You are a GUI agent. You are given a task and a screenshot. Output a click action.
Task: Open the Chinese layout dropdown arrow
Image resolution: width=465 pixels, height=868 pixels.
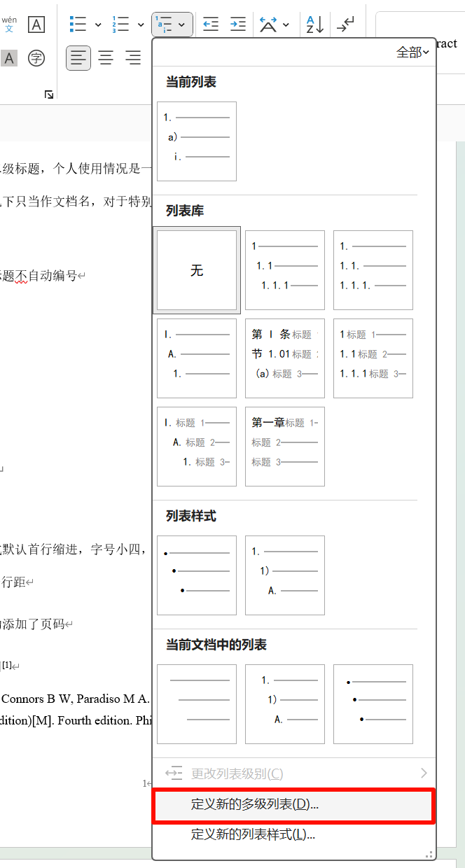pos(286,25)
